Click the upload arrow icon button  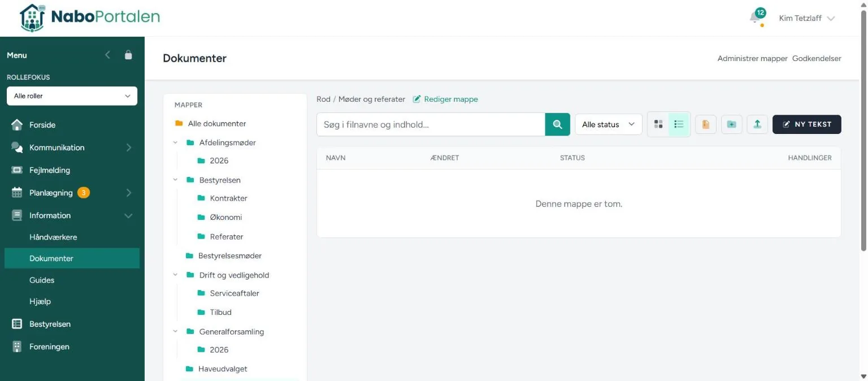point(757,124)
